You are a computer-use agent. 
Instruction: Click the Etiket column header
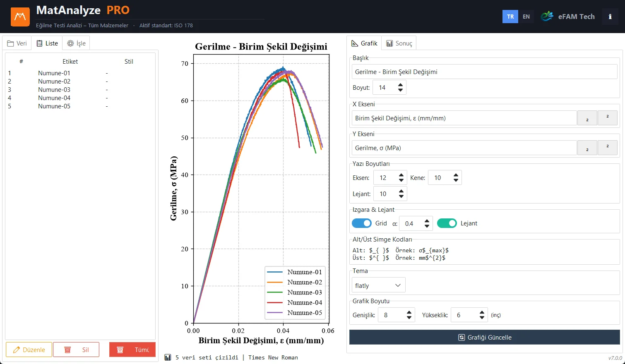click(x=70, y=61)
